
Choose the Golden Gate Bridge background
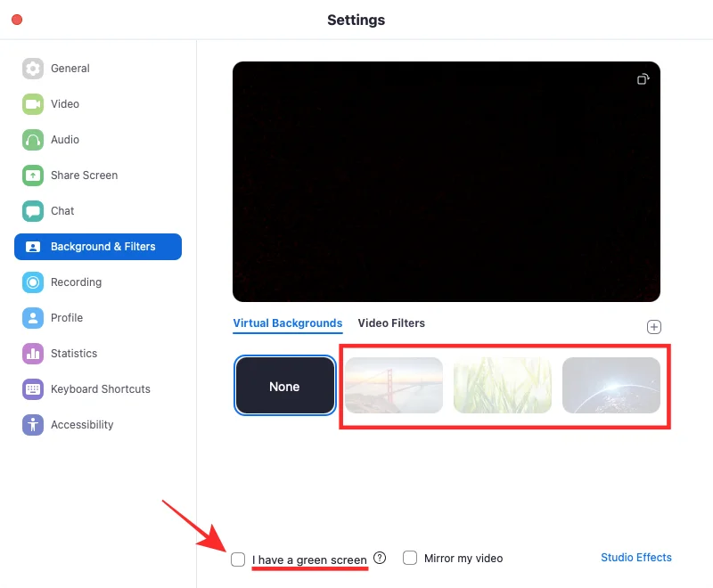(394, 386)
